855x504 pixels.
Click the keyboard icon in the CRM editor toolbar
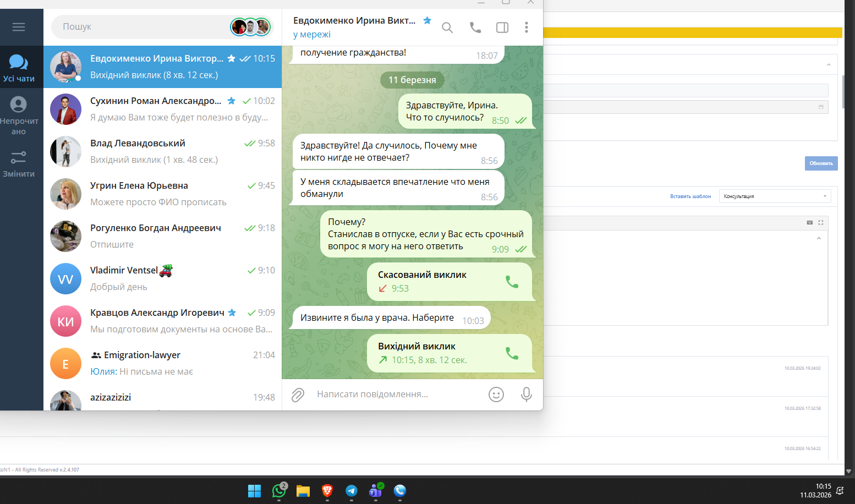click(809, 222)
